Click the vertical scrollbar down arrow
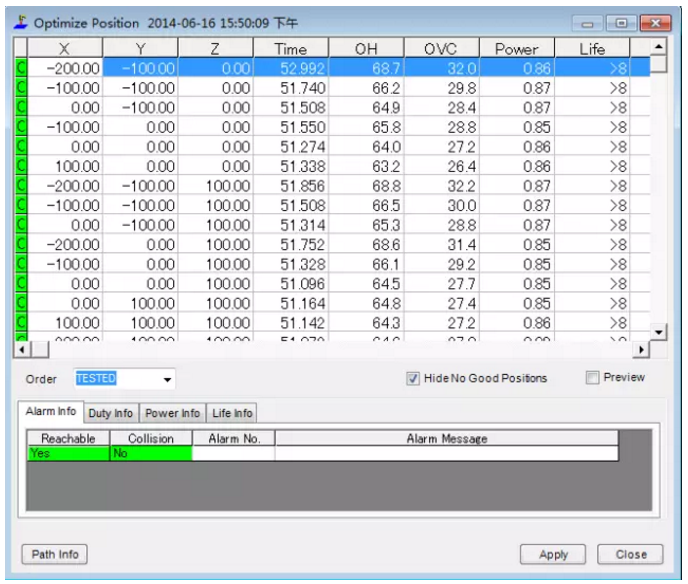This screenshot has height=584, width=688. 658,332
